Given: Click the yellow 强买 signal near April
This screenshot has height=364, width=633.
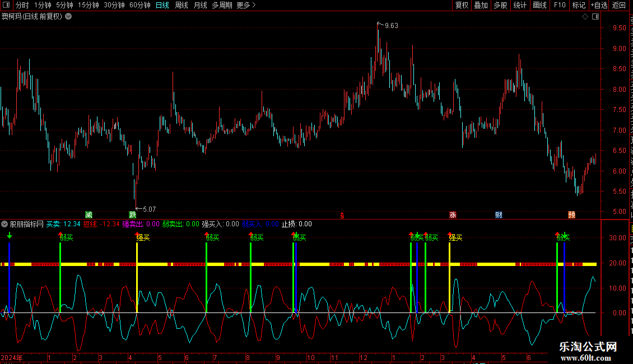Looking at the screenshot, I should tap(143, 237).
